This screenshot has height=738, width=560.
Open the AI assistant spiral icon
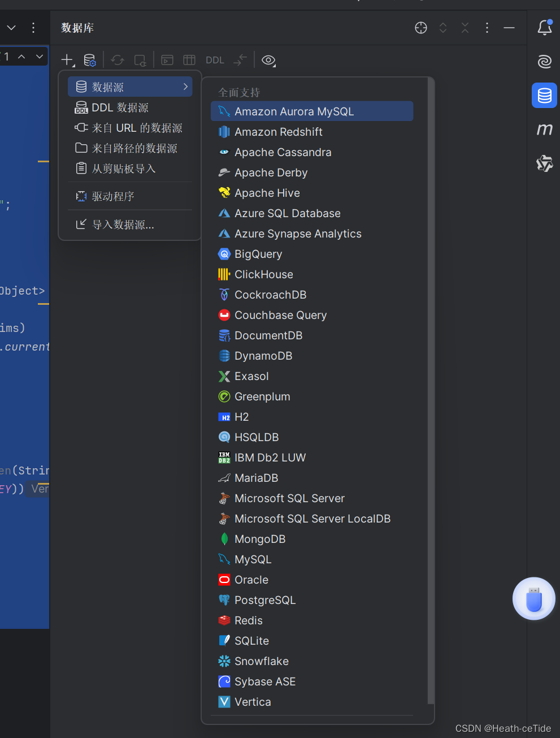(545, 61)
